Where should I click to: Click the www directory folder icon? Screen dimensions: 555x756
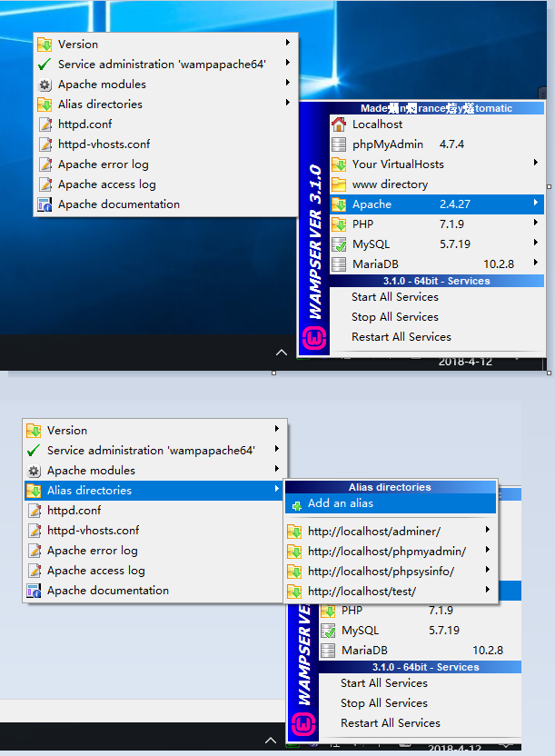click(339, 184)
